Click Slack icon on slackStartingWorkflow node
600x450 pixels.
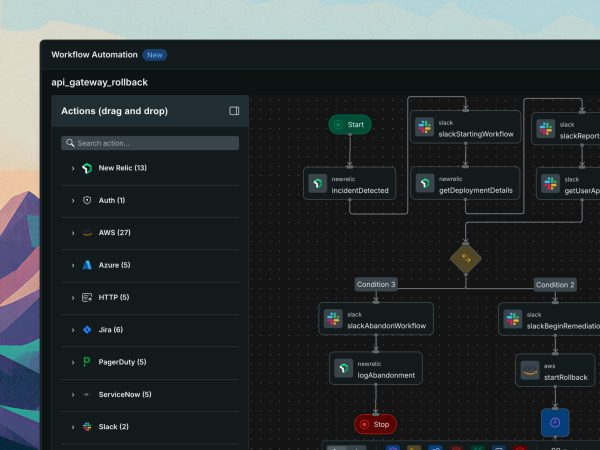click(x=425, y=127)
